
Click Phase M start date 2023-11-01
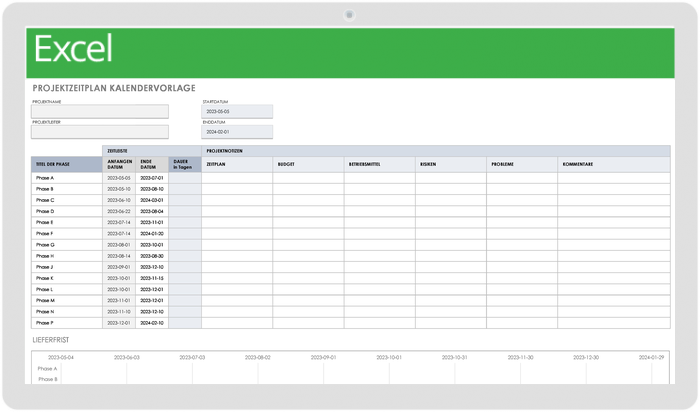(119, 300)
